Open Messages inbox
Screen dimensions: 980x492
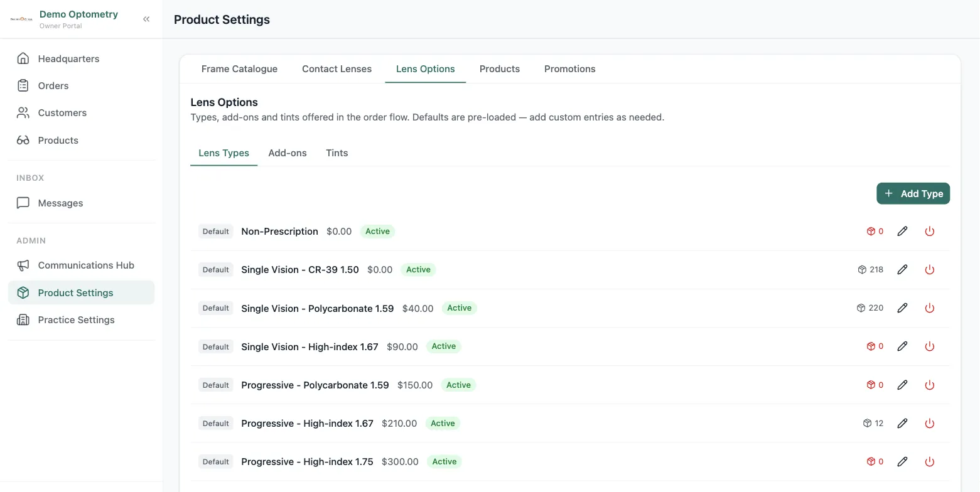pyautogui.click(x=81, y=203)
